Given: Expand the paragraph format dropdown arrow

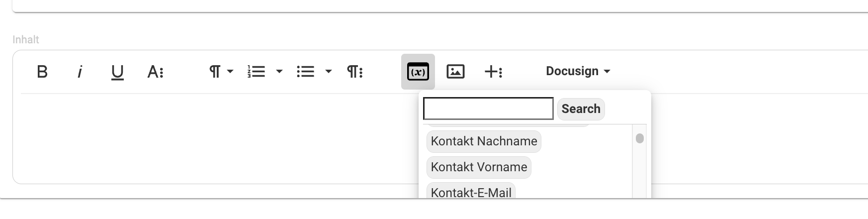Looking at the screenshot, I should pyautogui.click(x=230, y=72).
